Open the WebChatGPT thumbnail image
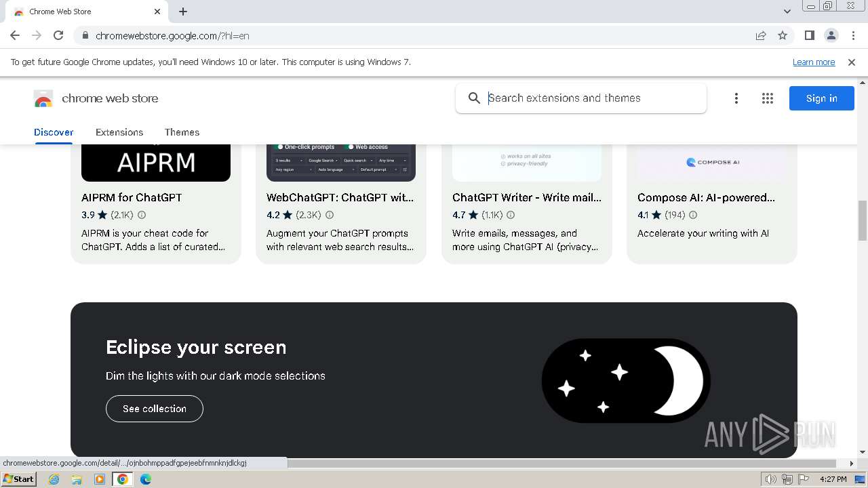This screenshot has width=868, height=488. (x=341, y=163)
